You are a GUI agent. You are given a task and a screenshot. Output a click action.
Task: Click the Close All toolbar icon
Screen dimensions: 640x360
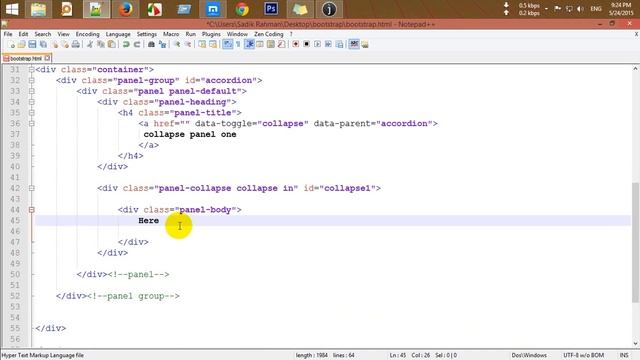[x=65, y=44]
